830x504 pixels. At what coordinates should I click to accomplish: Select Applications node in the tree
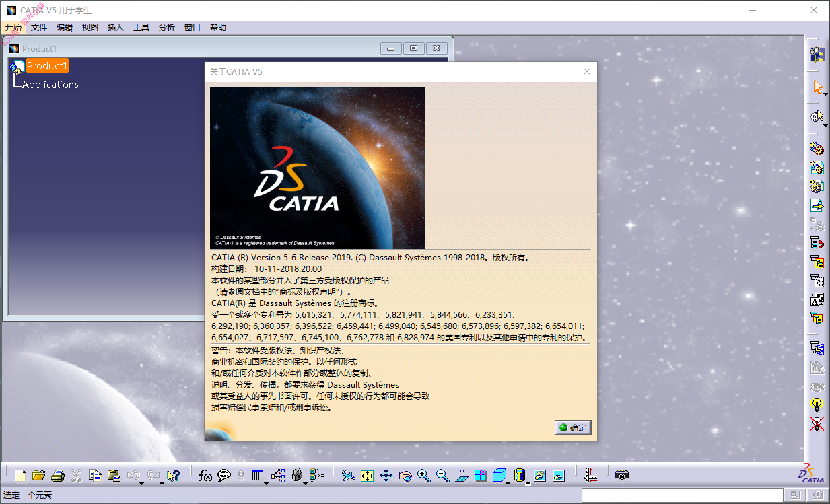(50, 85)
